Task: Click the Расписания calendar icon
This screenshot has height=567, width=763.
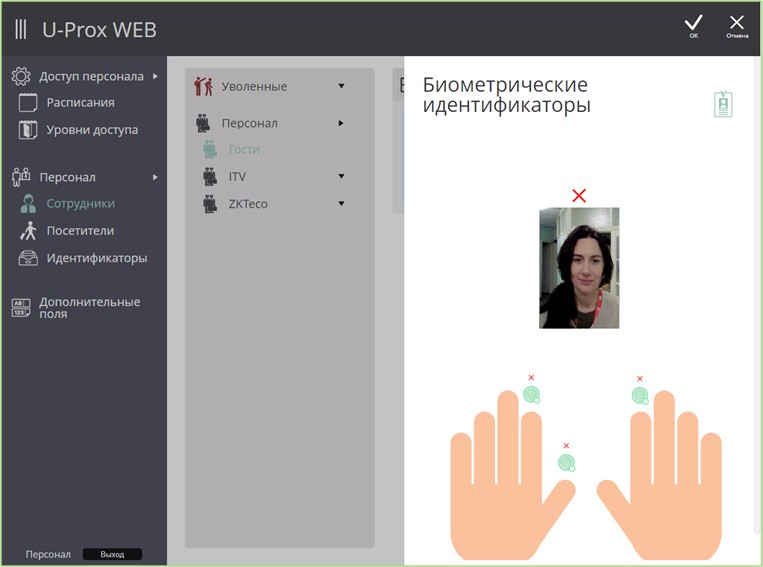Action: 28,103
